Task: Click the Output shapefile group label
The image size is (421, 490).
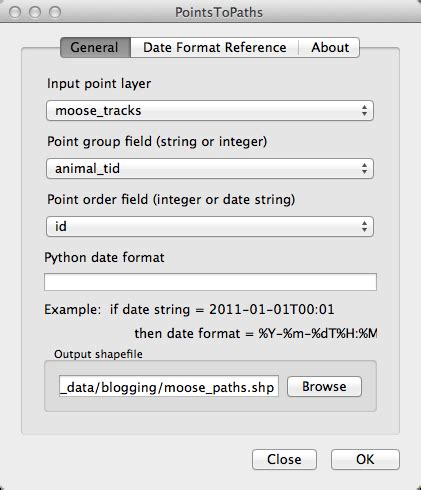Action: (x=98, y=354)
